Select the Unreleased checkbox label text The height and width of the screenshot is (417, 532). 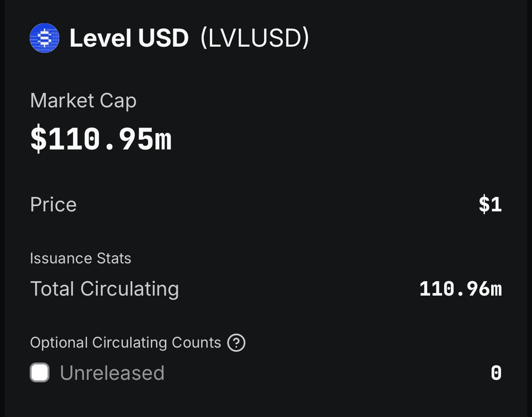coord(112,373)
